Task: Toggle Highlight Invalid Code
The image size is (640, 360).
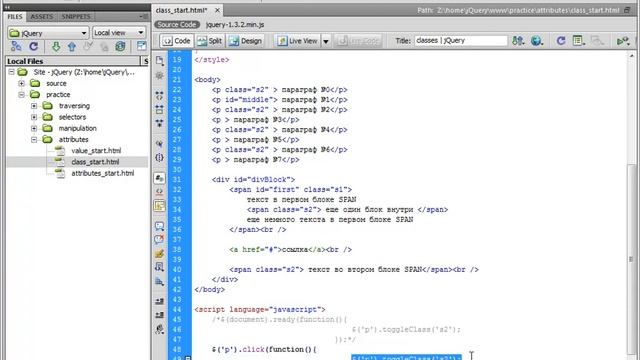Action: pyautogui.click(x=160, y=191)
